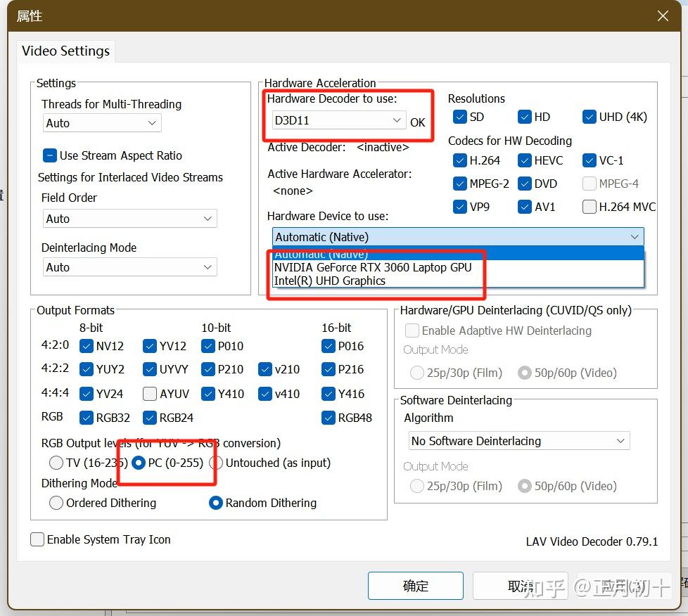The image size is (688, 616).
Task: Close the 属性 properties dialog
Action: tap(663, 16)
